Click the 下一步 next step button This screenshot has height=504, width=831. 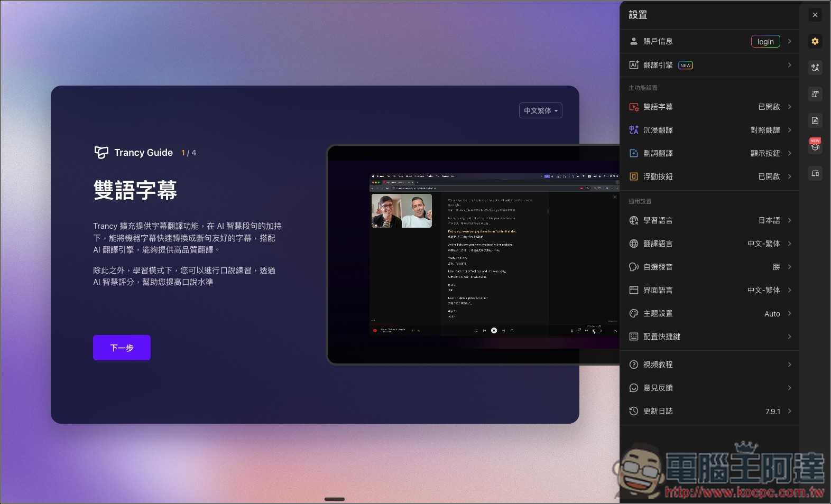click(x=122, y=348)
